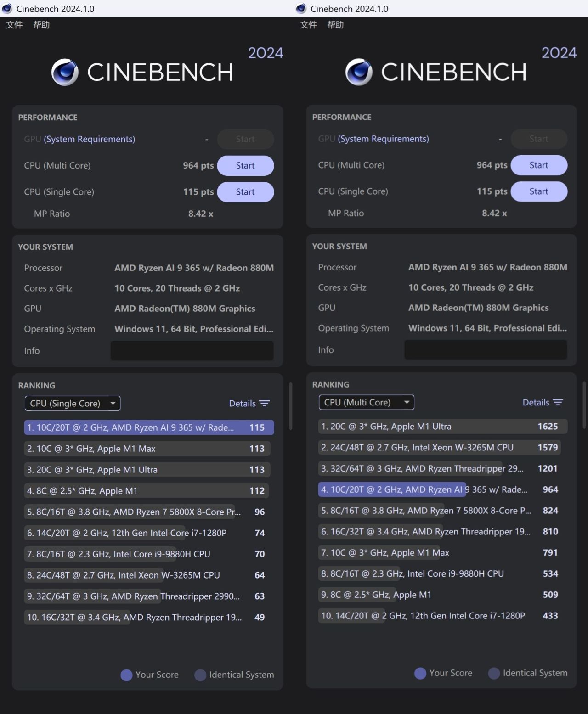
Task: Open the 文件 menu in the right window
Action: [x=308, y=25]
